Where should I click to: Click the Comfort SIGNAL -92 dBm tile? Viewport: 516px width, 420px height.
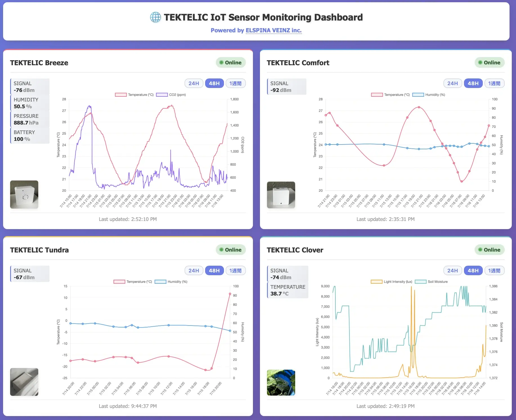point(287,87)
